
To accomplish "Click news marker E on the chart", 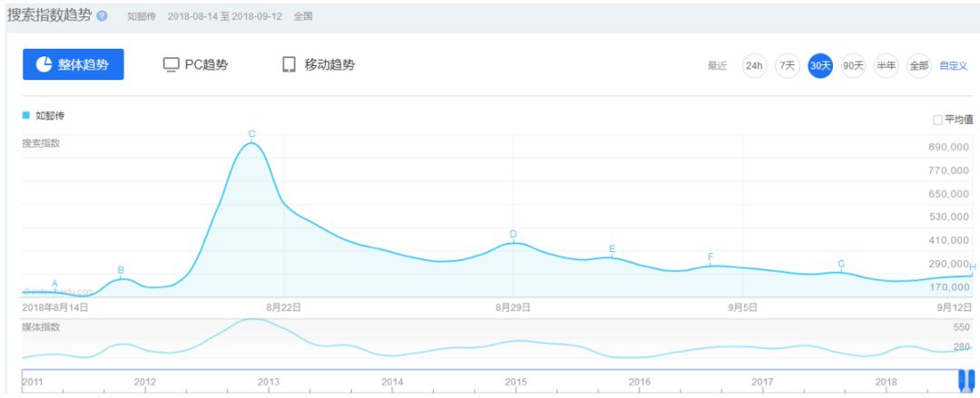I will click(612, 249).
